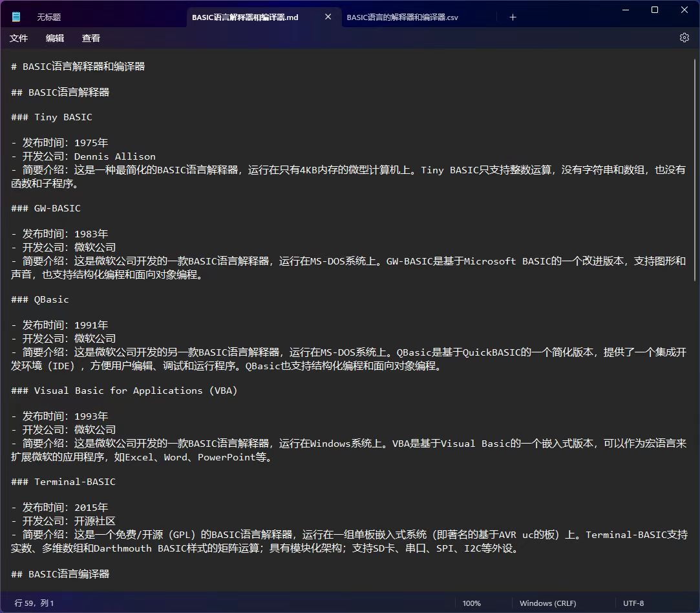Place cursor on the Tiny BASIC heading
This screenshot has height=613, width=700.
(52, 117)
